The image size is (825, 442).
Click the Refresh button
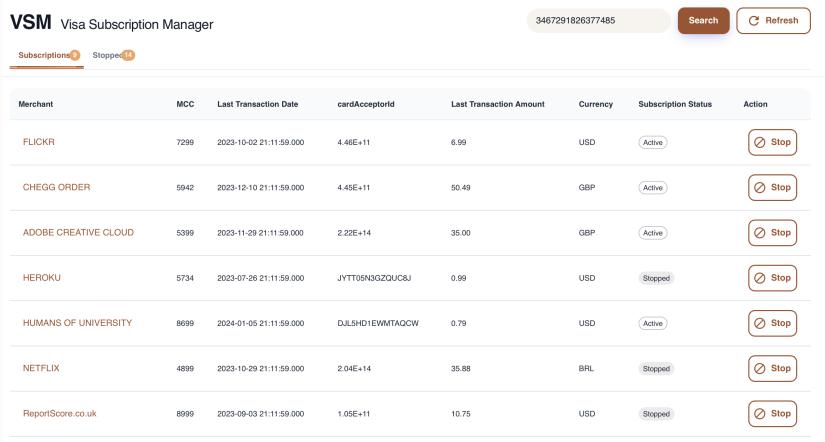(773, 21)
